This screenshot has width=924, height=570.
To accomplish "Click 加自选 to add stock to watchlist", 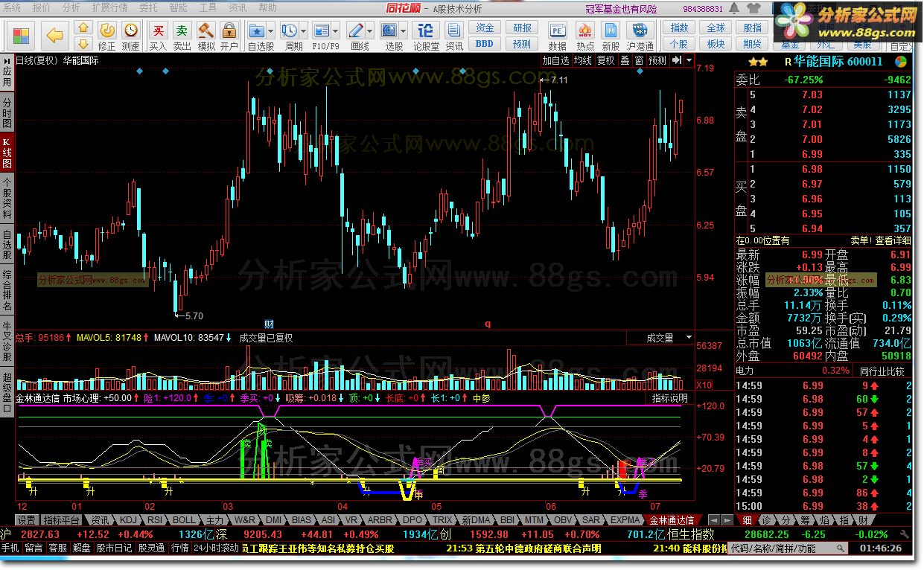I will (555, 60).
